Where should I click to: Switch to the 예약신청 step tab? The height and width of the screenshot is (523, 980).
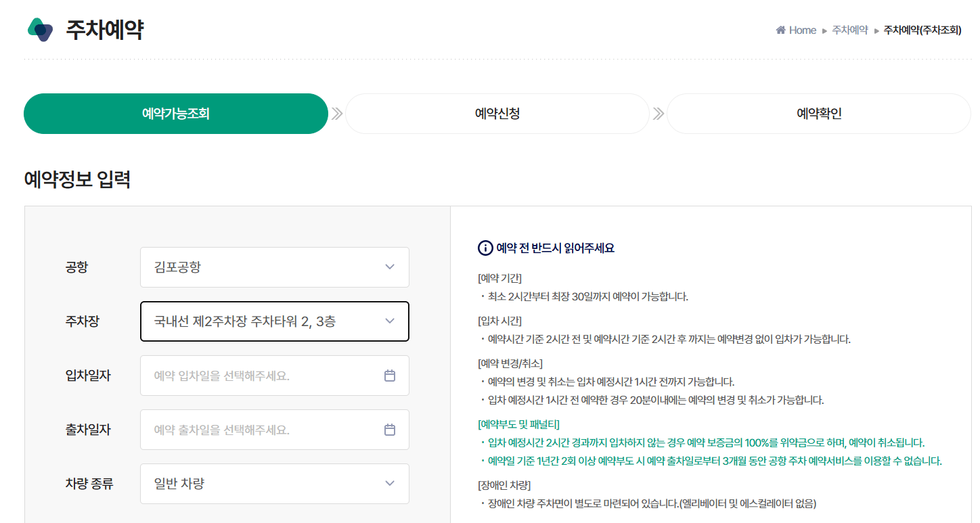[x=497, y=114]
